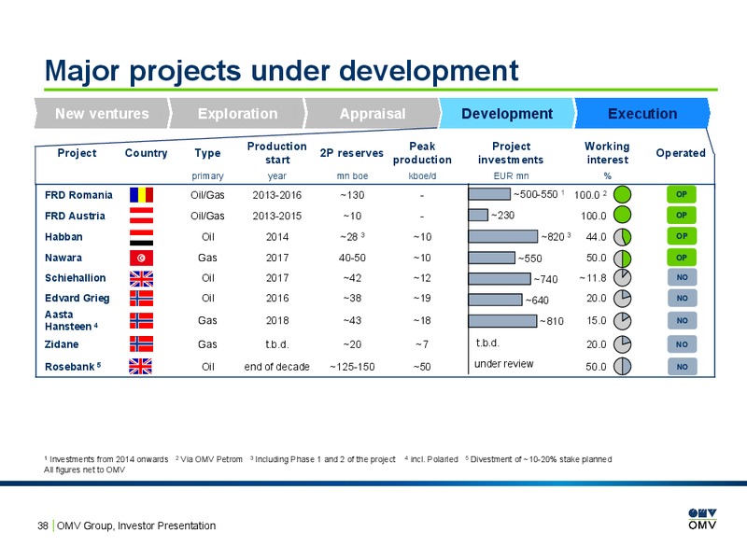Viewport: 747px width, 560px height.
Task: Click the NO badge for Rosebank
Action: point(683,367)
